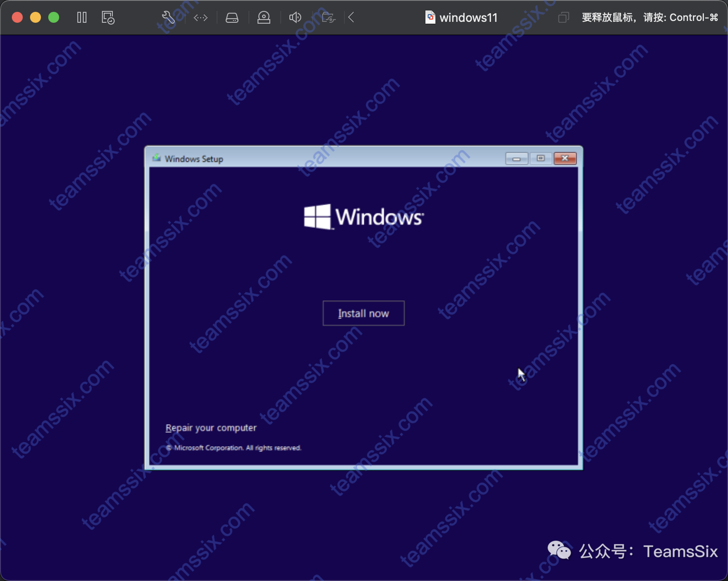Minimize the Windows Setup dialog
Screen dimensions: 728x581
point(517,158)
